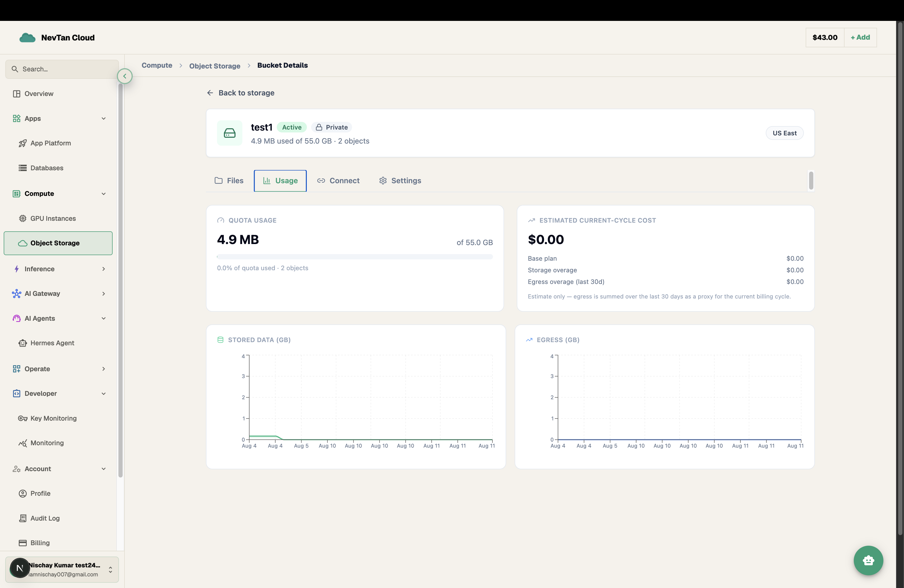Click the Monitoring chart icon
The height and width of the screenshot is (588, 904).
[x=23, y=443]
